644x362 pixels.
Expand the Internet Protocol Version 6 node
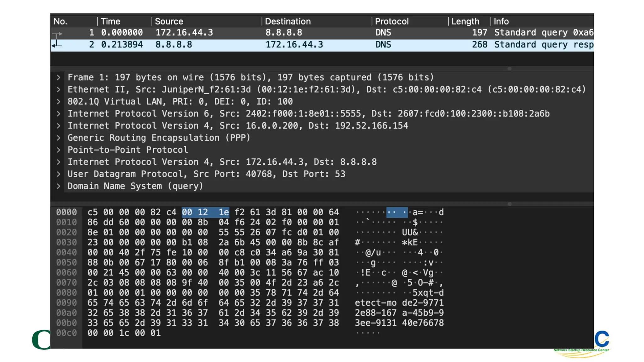[58, 114]
